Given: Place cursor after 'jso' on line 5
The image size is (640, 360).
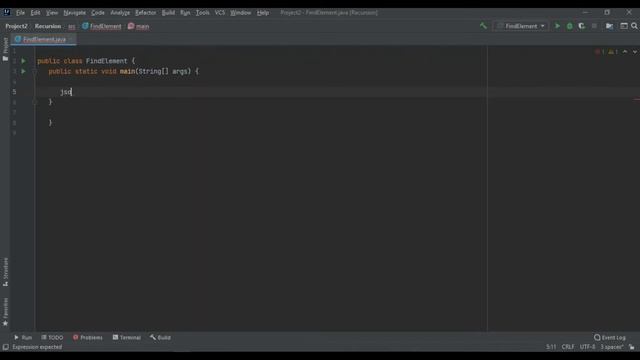Looking at the screenshot, I should tap(72, 92).
